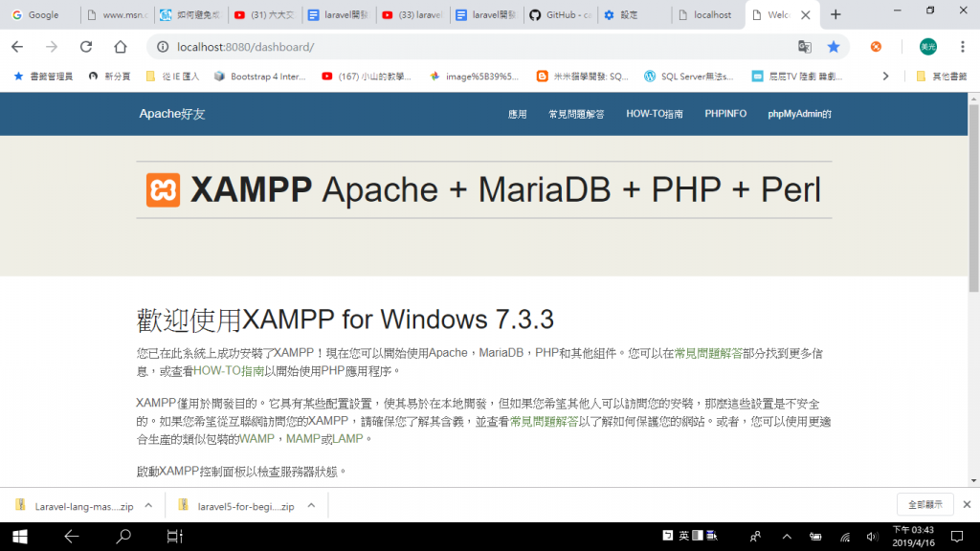The image size is (980, 551).
Task: Open HOW-TO guides navigation item
Action: click(655, 115)
